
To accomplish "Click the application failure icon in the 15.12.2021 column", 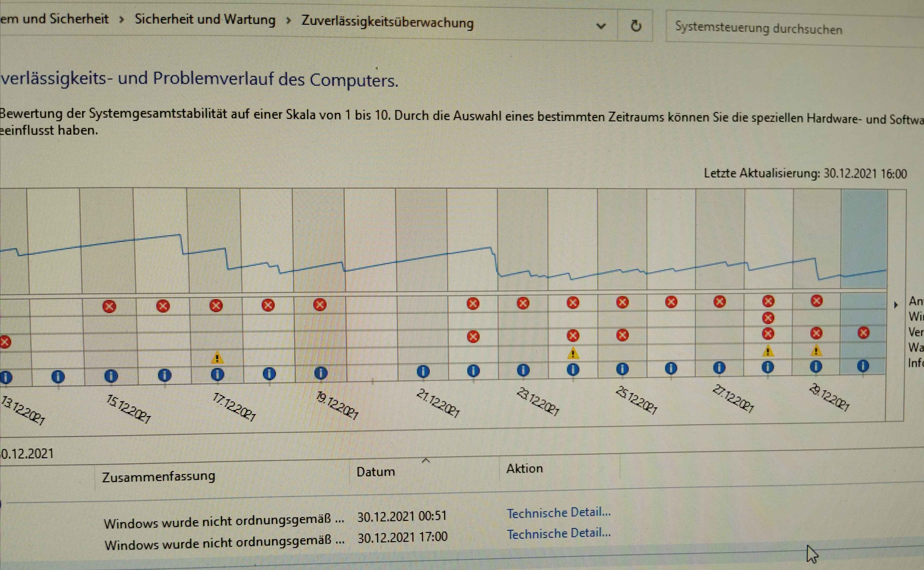I will click(x=109, y=306).
